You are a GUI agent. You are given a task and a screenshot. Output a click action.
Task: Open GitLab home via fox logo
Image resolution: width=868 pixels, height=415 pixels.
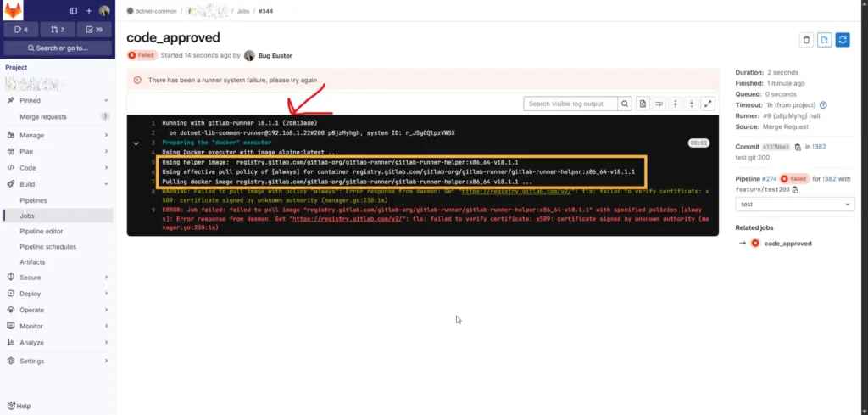(14, 11)
